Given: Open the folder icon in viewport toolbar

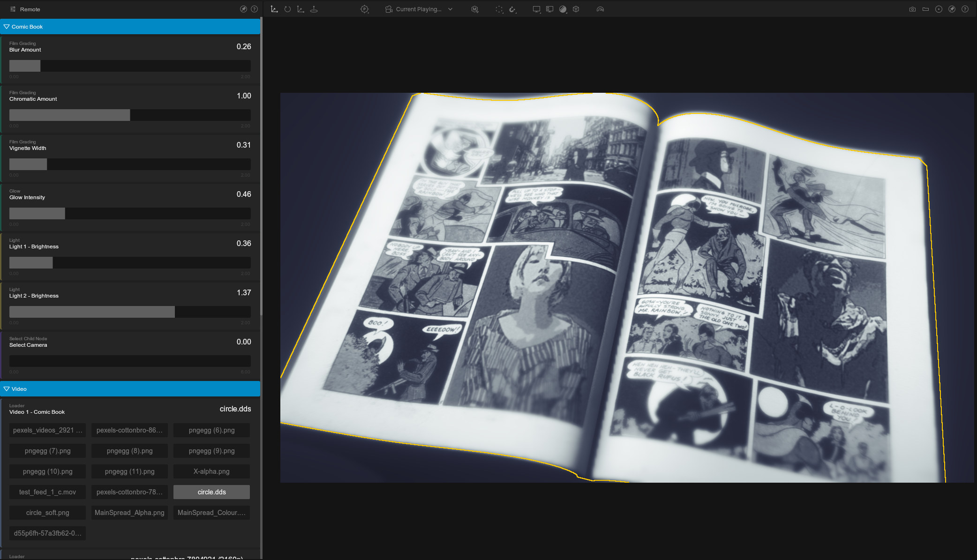Looking at the screenshot, I should [925, 9].
